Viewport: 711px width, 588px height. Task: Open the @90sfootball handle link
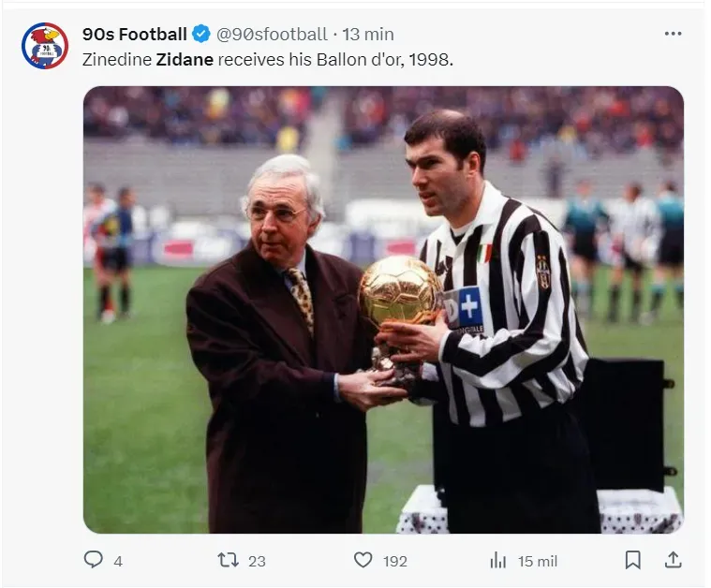point(273,35)
